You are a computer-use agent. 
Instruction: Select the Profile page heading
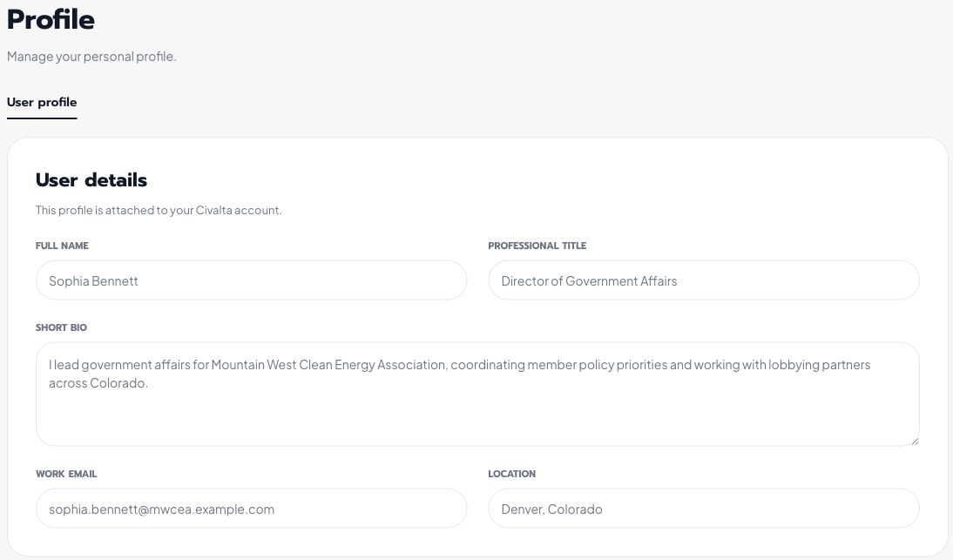(51, 19)
